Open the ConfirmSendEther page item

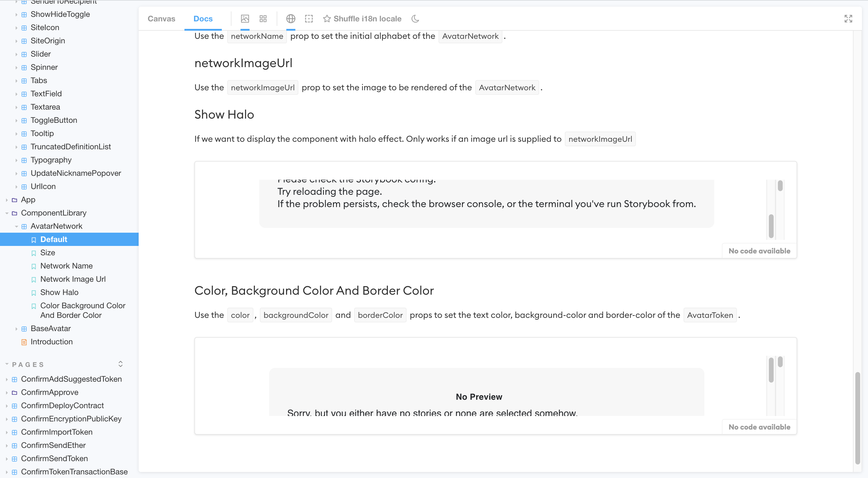53,445
